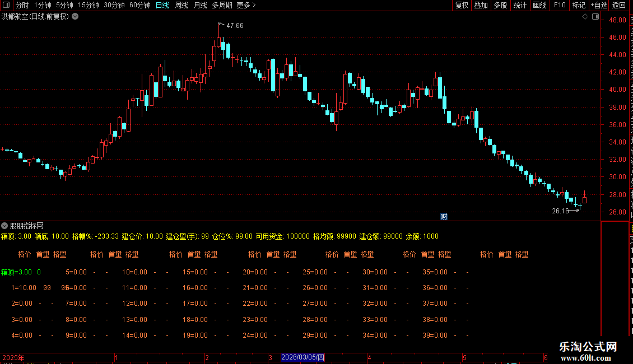Viewport: 633px width, 364px height.
Task: Open the 多股 multi-stock view
Action: [x=500, y=5]
